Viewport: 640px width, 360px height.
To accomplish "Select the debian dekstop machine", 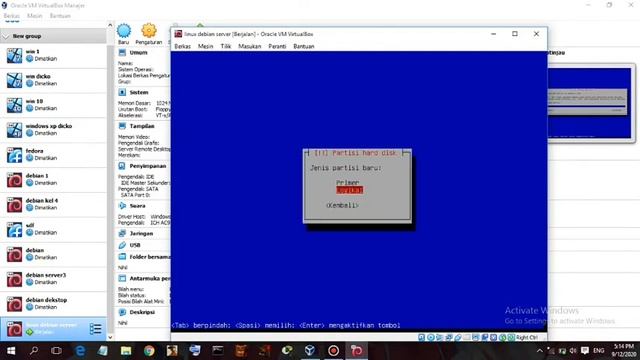I will click(53, 304).
